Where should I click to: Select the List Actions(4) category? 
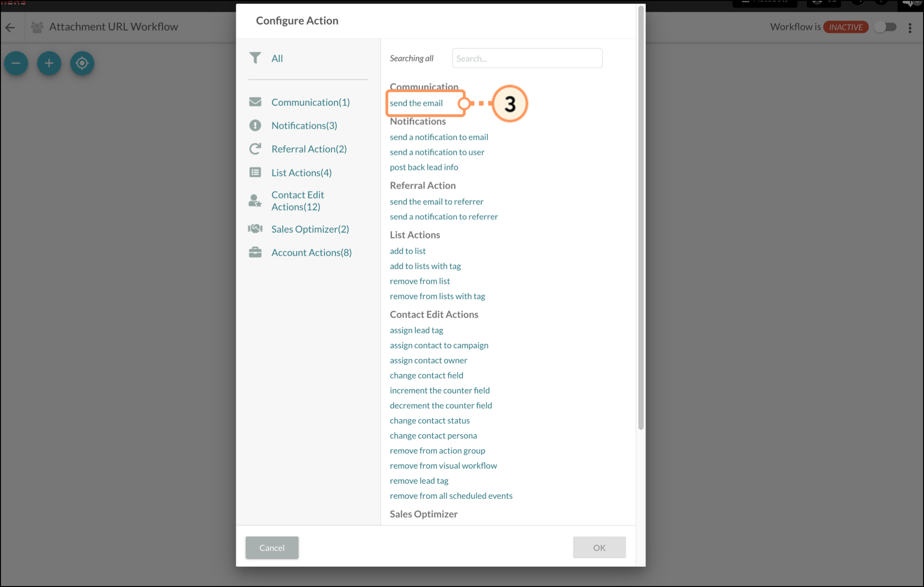(302, 173)
